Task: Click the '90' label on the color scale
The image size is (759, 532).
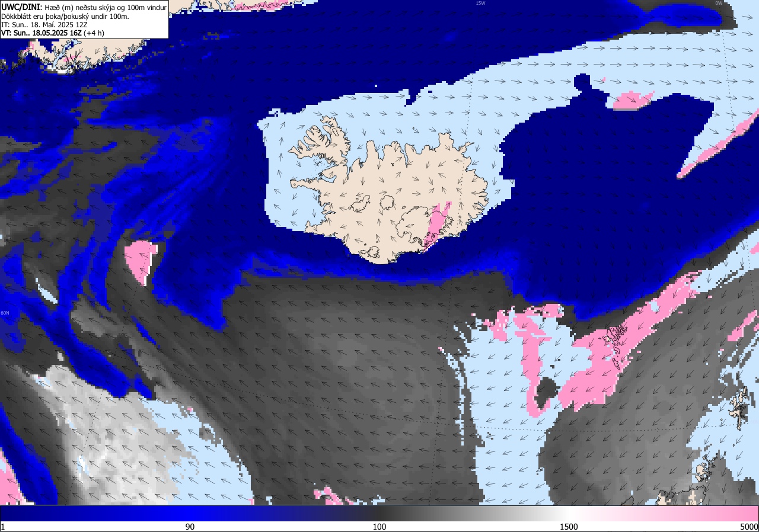Action: tap(190, 527)
